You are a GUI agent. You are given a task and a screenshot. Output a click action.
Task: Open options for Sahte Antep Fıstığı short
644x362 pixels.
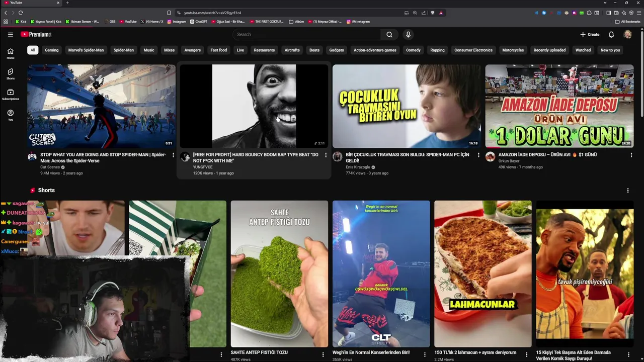(323, 354)
